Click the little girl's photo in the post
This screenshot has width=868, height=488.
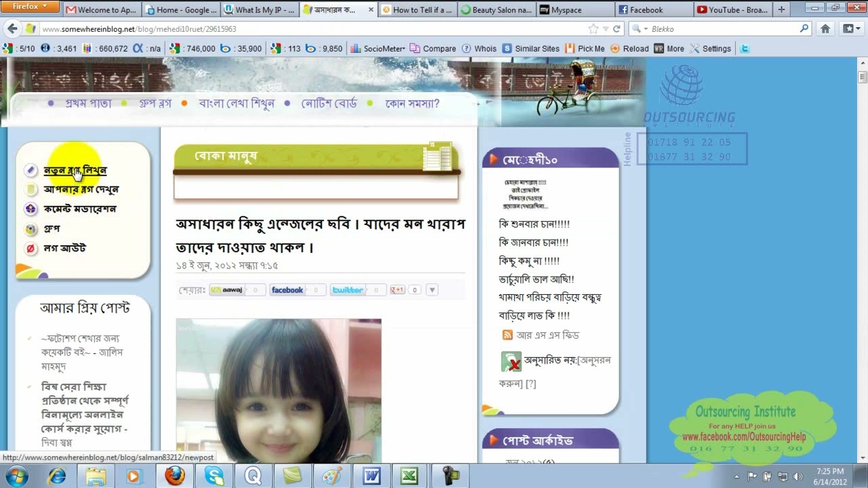[279, 390]
